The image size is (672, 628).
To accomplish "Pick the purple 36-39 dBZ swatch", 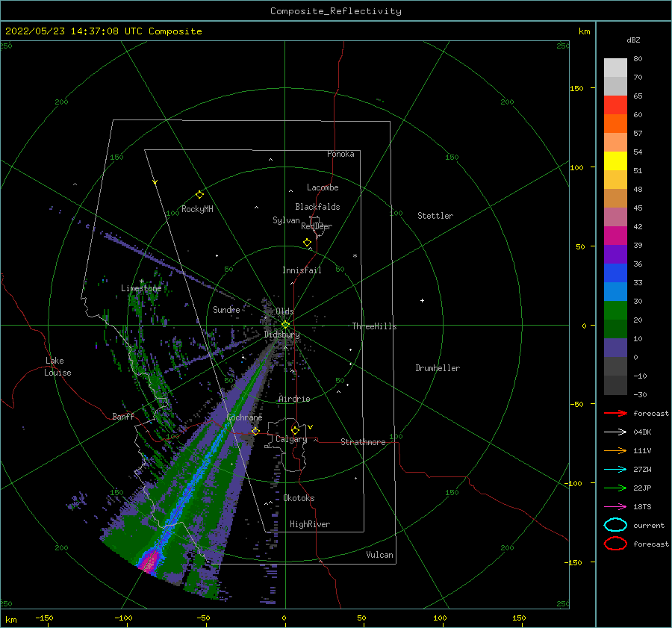I will point(615,255).
